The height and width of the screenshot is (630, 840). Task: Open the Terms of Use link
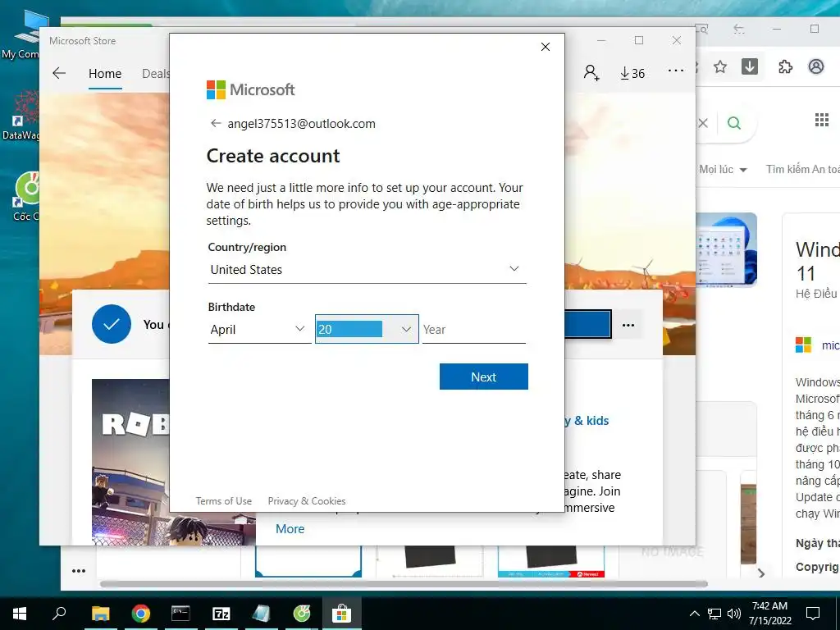pyautogui.click(x=223, y=501)
